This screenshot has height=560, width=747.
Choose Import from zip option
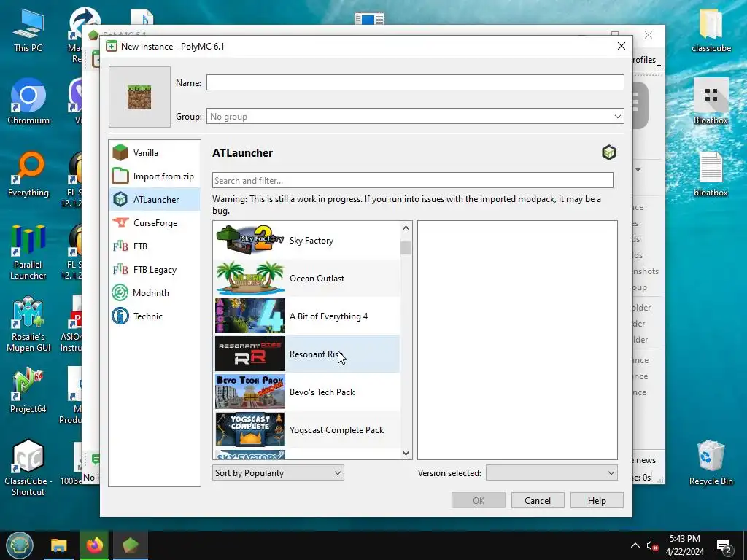click(155, 176)
